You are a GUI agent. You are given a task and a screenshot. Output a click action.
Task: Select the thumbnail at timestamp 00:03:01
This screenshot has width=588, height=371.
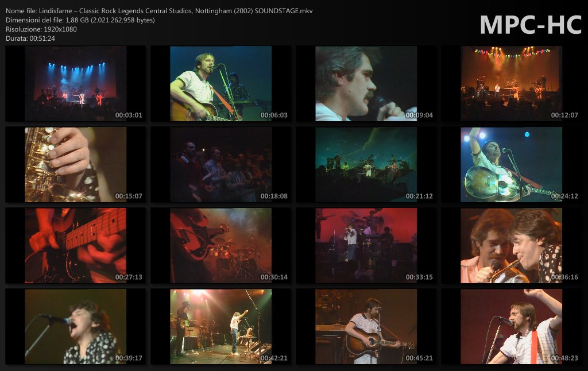[75, 83]
